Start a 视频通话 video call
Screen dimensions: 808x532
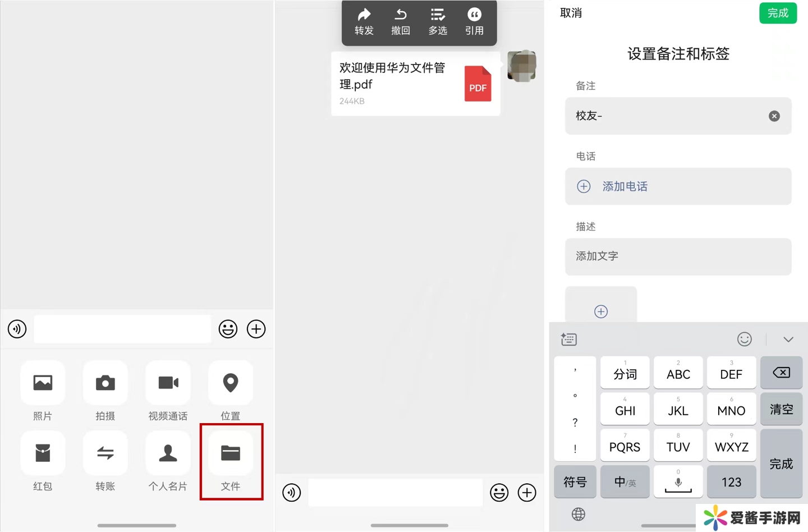(168, 383)
